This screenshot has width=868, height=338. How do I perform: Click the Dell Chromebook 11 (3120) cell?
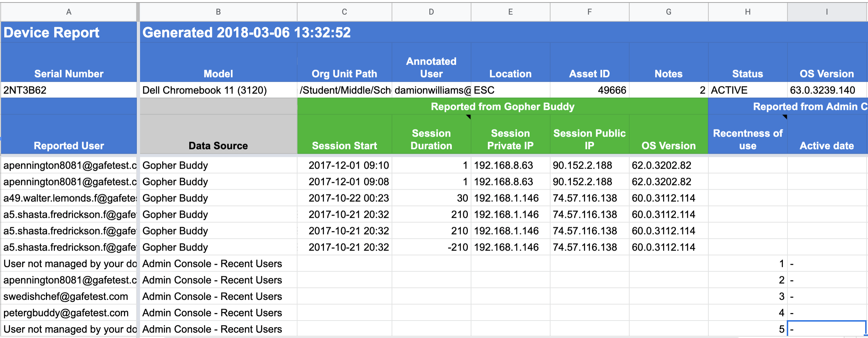(x=218, y=90)
